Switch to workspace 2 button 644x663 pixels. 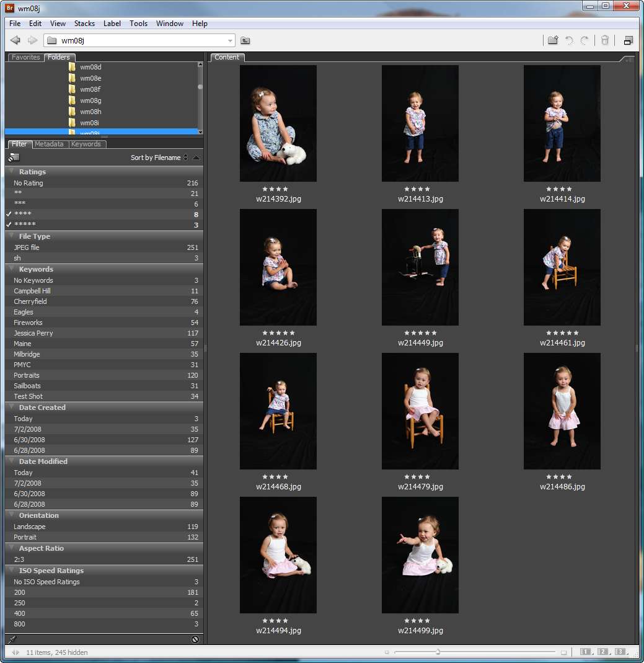pyautogui.click(x=604, y=652)
